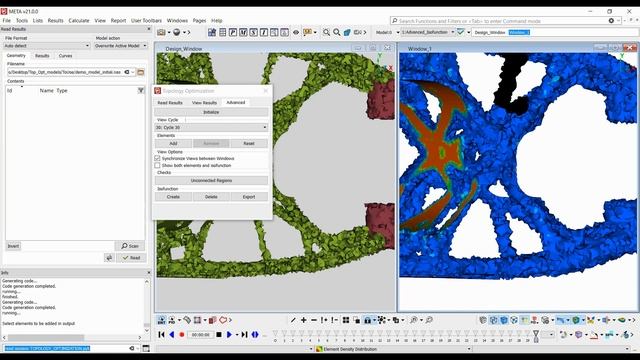Open the User Toolbars menu
640x360 pixels.
click(146, 20)
